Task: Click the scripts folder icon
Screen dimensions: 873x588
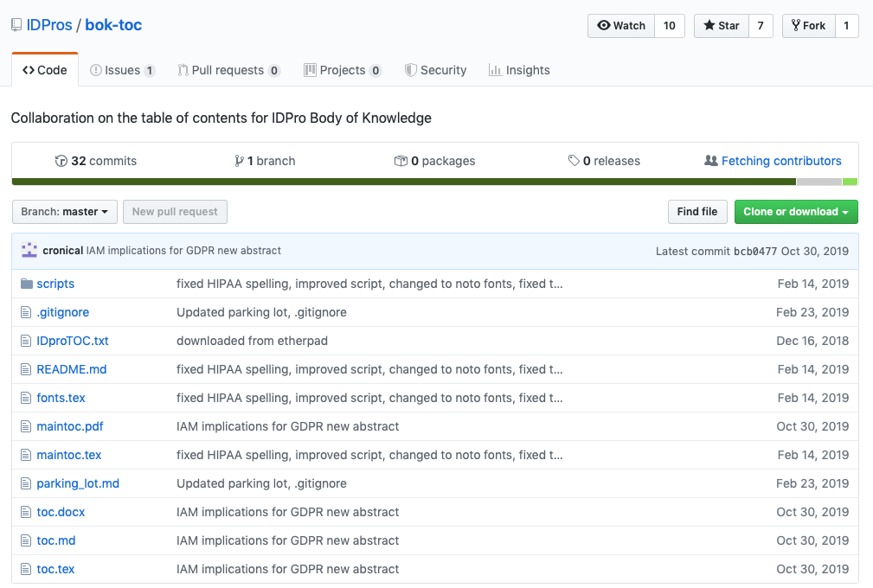Action: pyautogui.click(x=27, y=284)
